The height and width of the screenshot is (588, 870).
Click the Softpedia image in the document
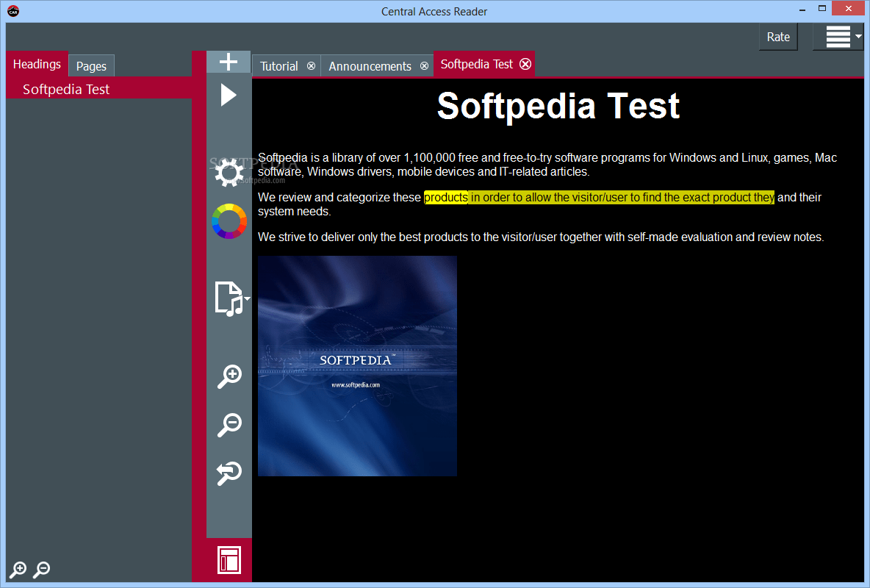coord(357,365)
